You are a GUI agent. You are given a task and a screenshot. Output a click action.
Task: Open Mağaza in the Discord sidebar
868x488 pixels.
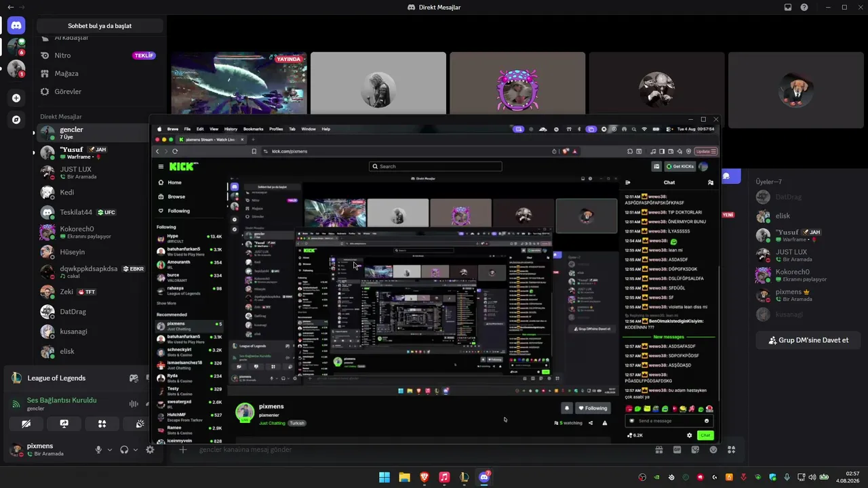click(x=98, y=73)
